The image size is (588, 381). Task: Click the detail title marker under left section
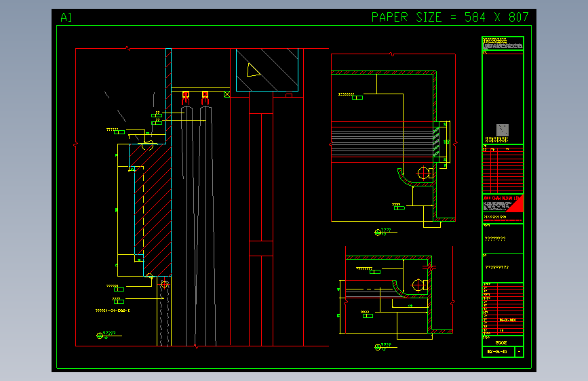[109, 335]
